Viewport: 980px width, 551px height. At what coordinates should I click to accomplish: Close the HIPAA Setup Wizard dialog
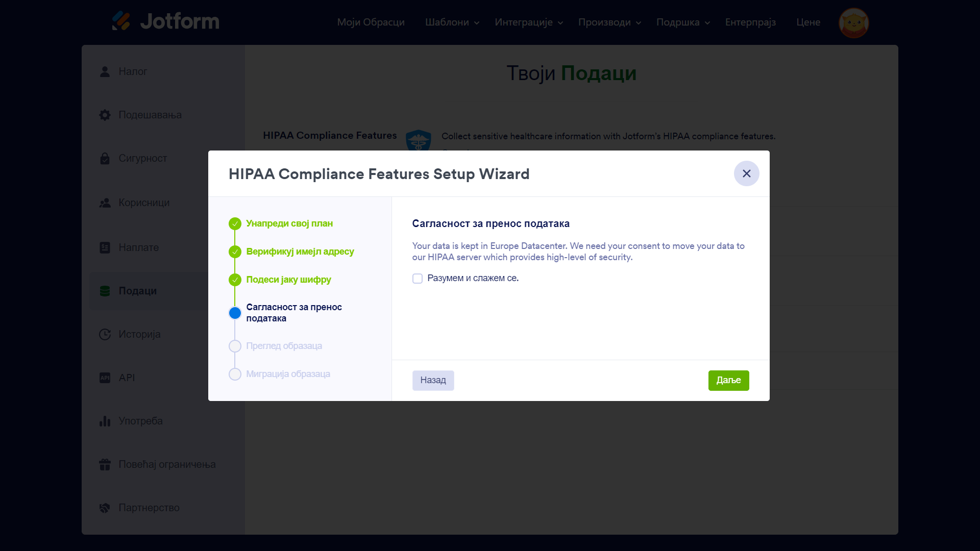[746, 174]
